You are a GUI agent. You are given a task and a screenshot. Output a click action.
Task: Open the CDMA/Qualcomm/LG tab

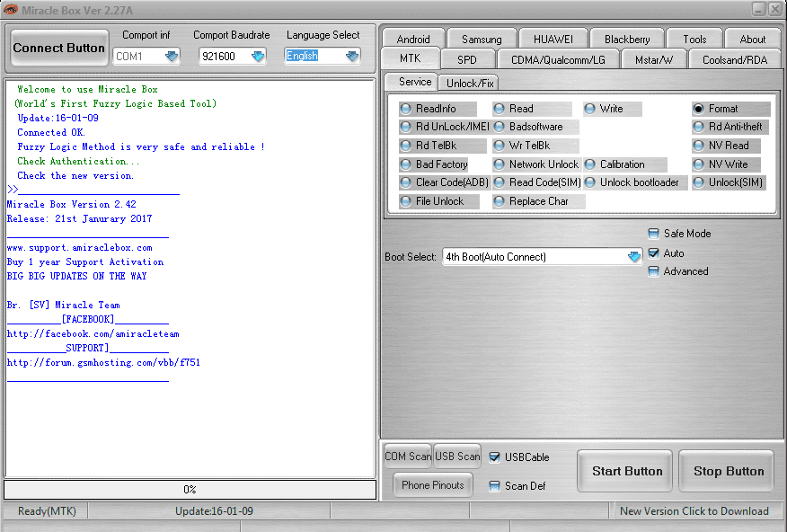(x=558, y=59)
